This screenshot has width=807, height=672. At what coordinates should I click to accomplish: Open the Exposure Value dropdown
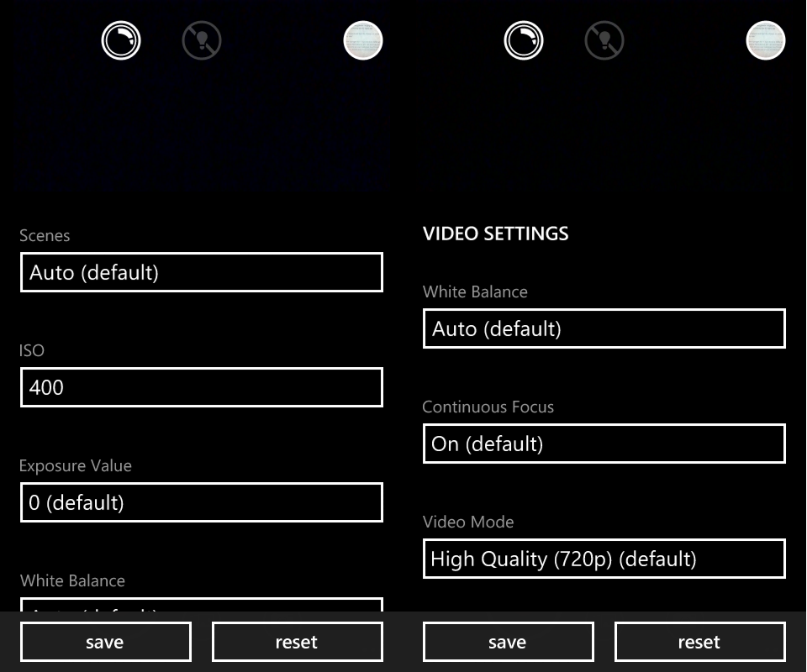[201, 502]
